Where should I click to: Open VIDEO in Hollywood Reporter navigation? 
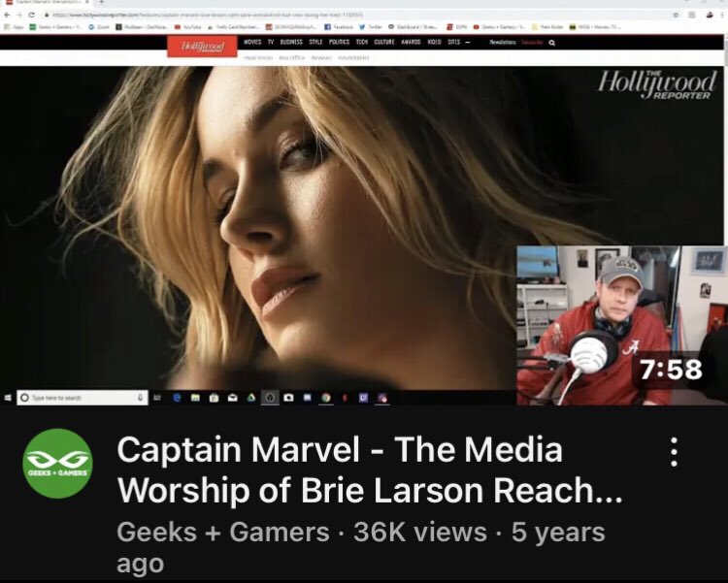[x=434, y=43]
